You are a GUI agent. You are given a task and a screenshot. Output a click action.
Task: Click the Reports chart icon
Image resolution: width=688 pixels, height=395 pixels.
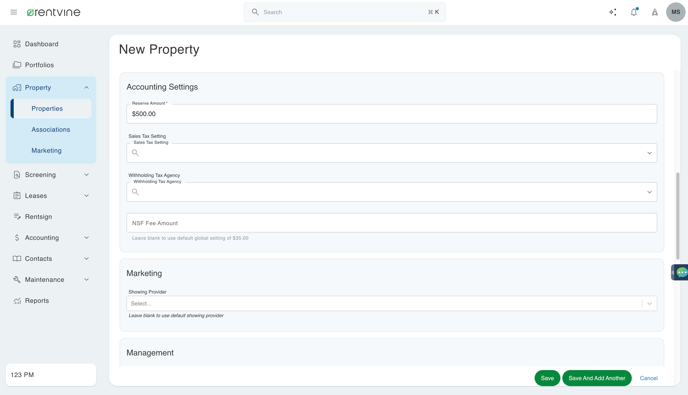17,301
